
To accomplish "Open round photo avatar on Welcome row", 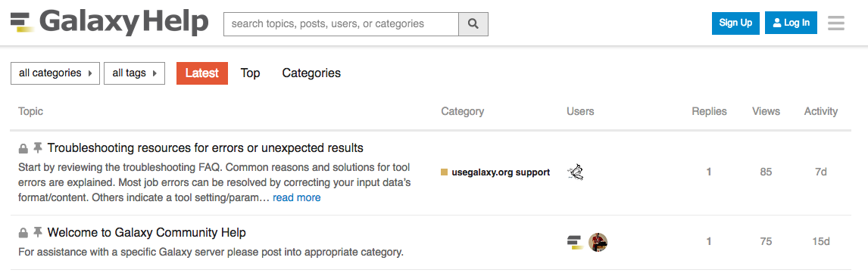I will 598,242.
